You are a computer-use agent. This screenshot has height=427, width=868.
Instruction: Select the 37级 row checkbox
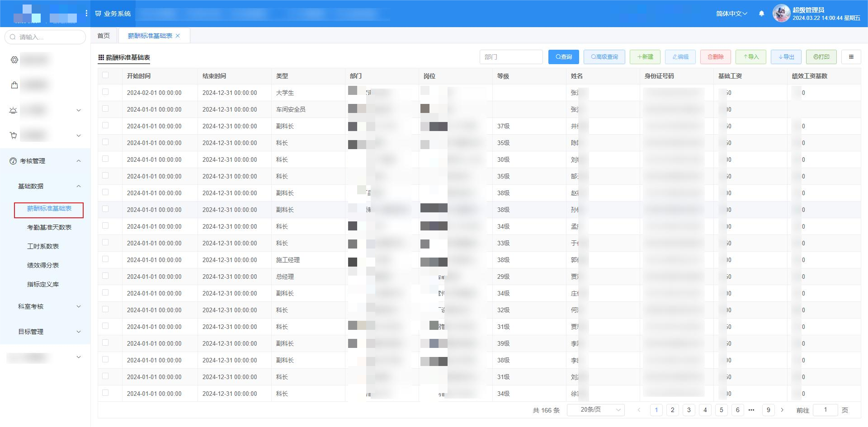pos(105,126)
